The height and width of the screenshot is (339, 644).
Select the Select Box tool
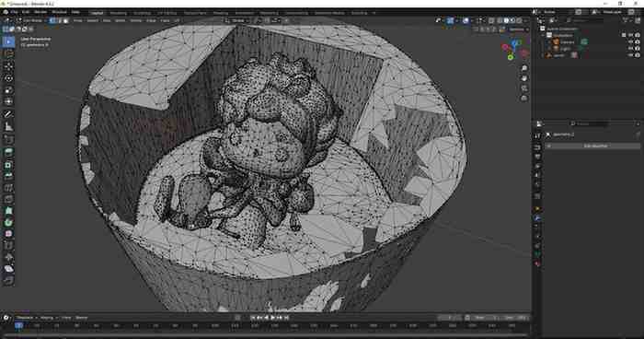8,41
